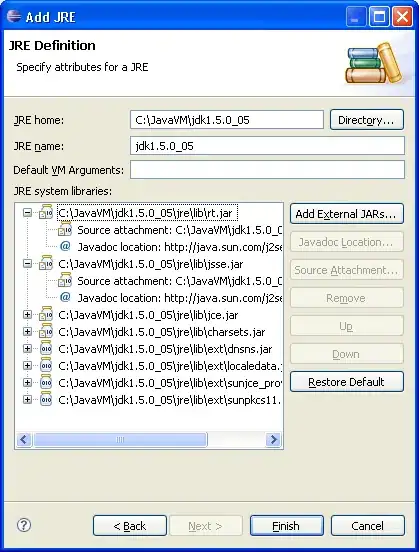
Task: Select Source attachment row under rt.jar
Action: (x=180, y=230)
